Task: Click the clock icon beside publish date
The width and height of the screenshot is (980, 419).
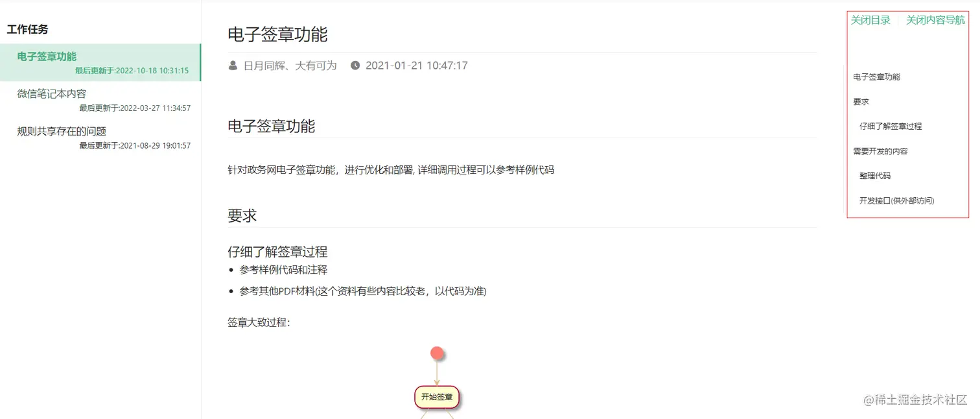Action: click(x=355, y=66)
